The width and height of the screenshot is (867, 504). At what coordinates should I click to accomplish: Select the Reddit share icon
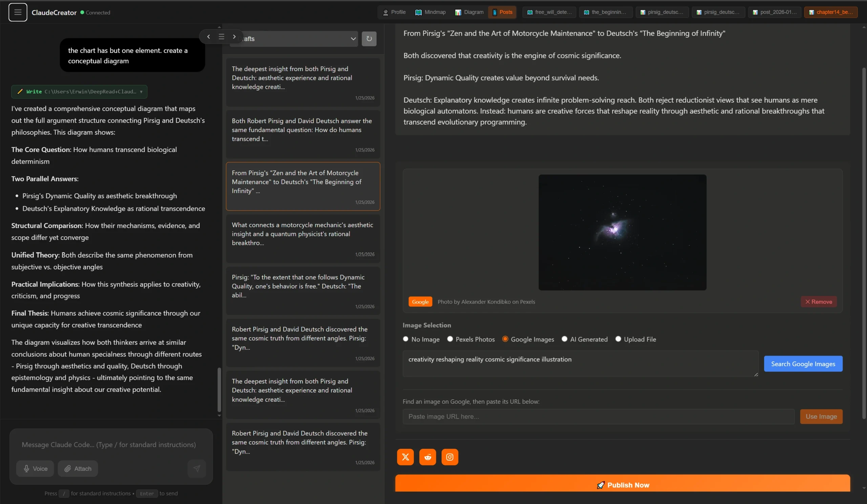pyautogui.click(x=427, y=457)
